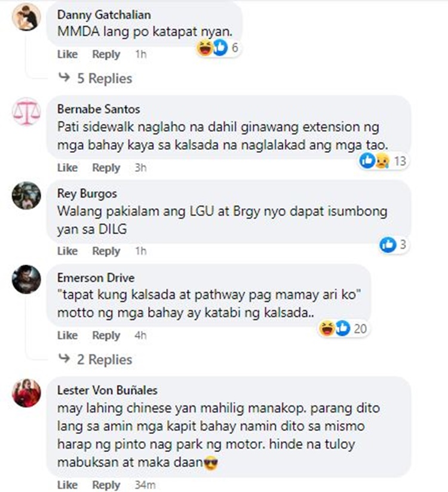Image resolution: width=448 pixels, height=492 pixels.
Task: View the 20 reactions on Emerson Drive's comment
Action: click(x=343, y=328)
